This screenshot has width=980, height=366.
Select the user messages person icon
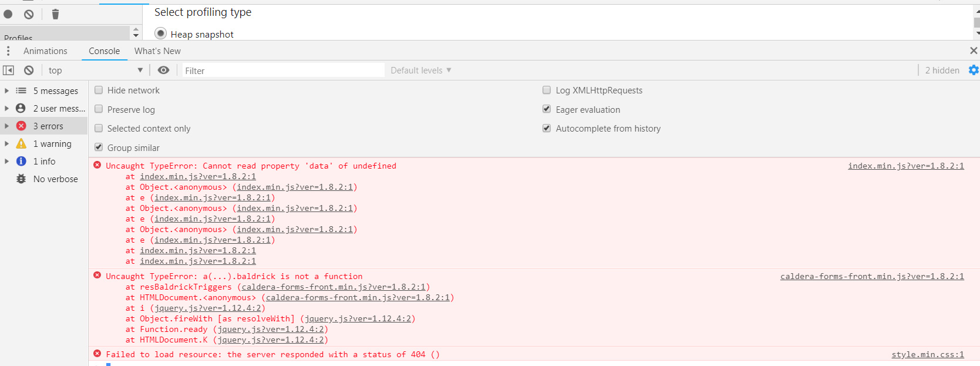tap(21, 108)
